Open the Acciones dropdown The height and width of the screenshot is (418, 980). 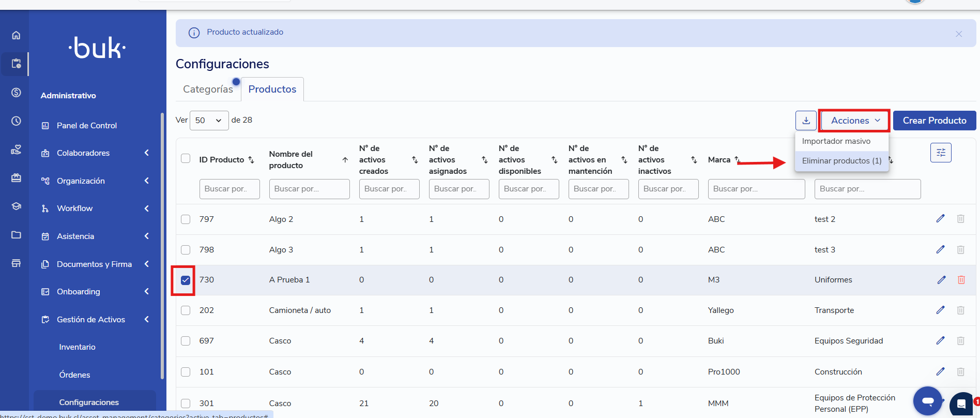point(855,121)
